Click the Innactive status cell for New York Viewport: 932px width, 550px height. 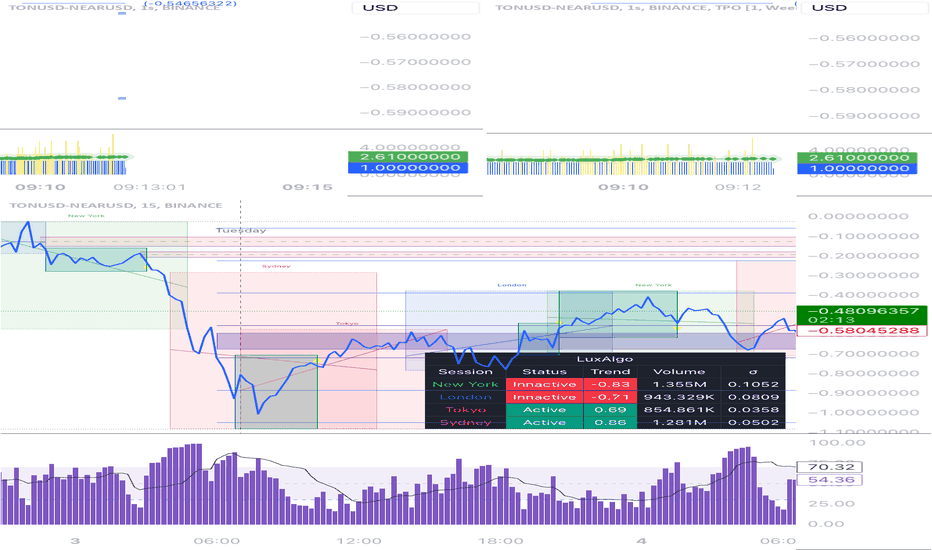click(x=544, y=385)
